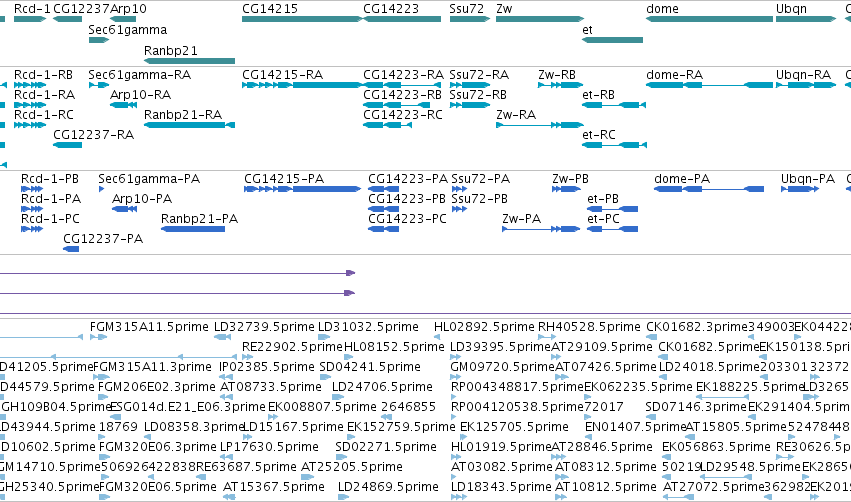Click the Sec61gamma gene label
This screenshot has height=502, width=851.
(x=128, y=30)
